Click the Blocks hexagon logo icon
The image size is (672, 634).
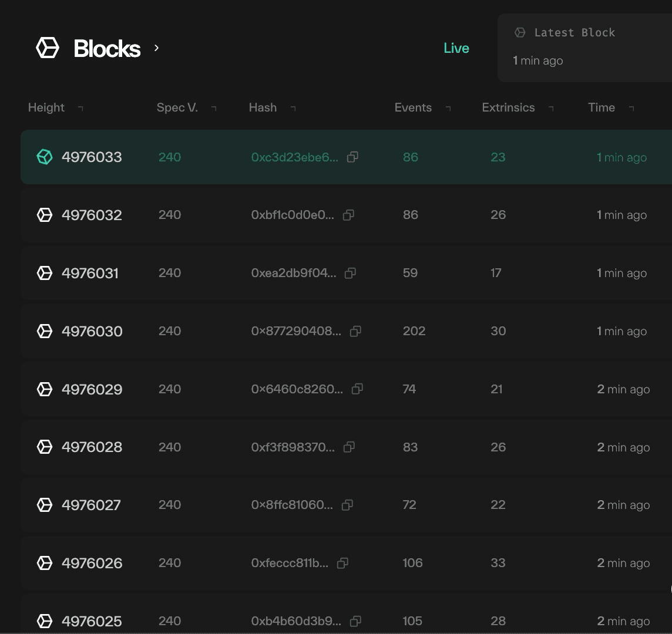tap(47, 48)
